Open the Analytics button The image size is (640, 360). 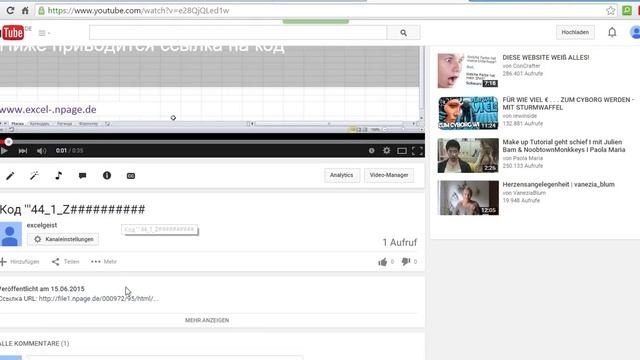coord(342,175)
